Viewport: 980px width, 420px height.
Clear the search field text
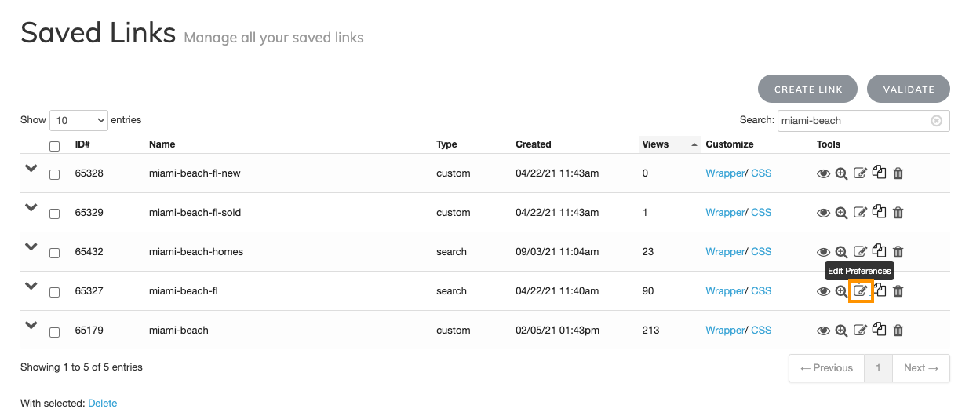pyautogui.click(x=936, y=121)
